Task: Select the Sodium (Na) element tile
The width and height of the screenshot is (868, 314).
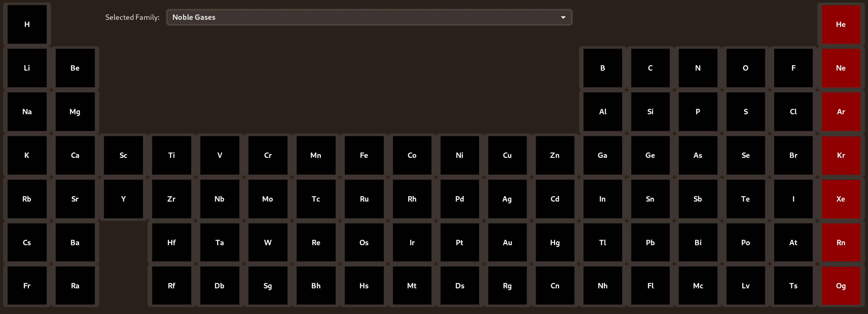Action: pyautogui.click(x=27, y=112)
